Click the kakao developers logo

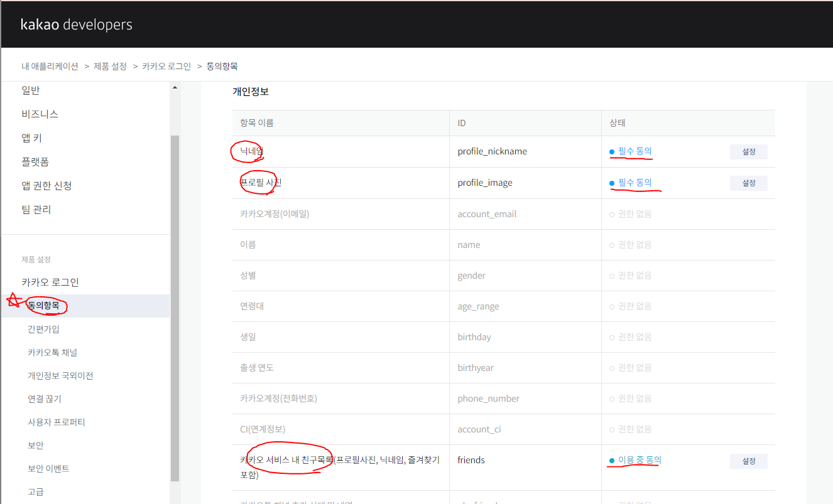77,24
